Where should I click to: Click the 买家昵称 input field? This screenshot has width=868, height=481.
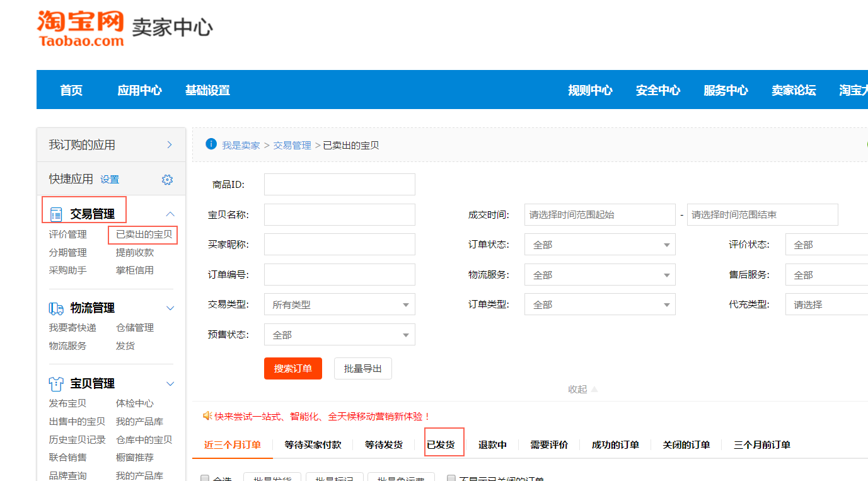coord(340,245)
